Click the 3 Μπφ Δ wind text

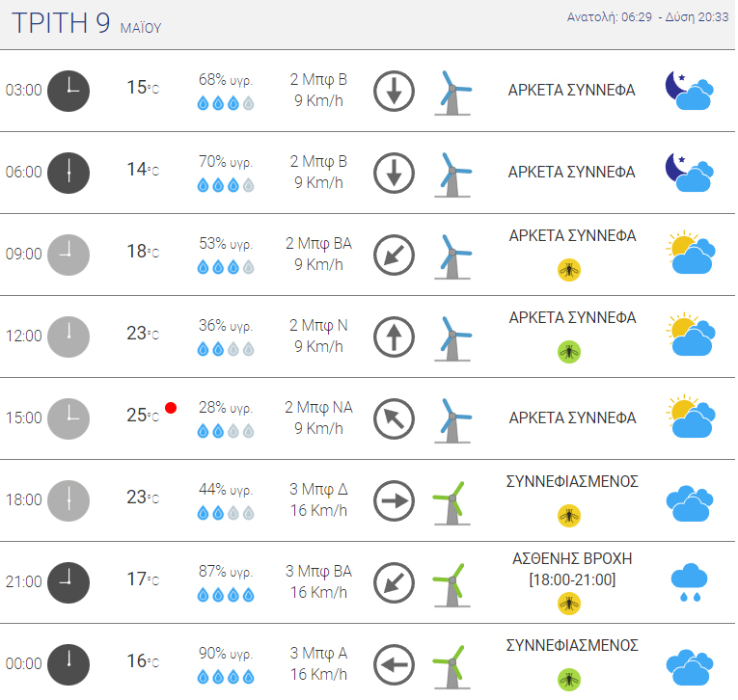click(x=318, y=489)
